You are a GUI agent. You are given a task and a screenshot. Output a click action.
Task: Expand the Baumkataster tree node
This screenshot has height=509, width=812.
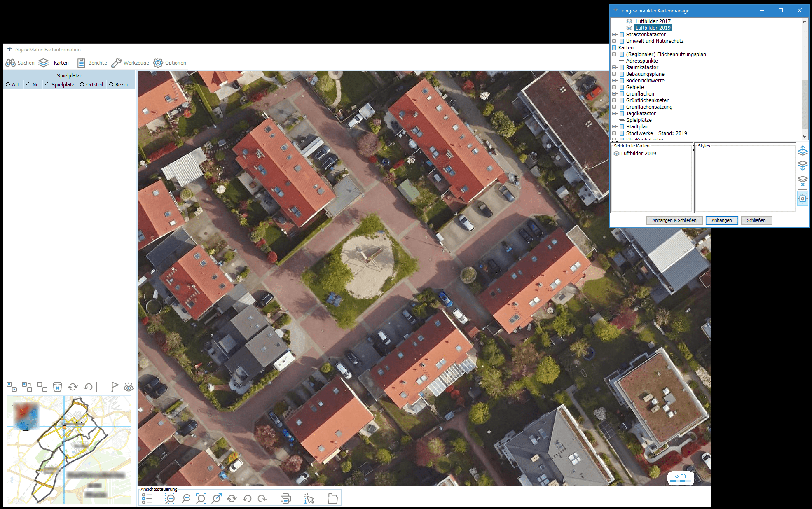[x=614, y=68]
